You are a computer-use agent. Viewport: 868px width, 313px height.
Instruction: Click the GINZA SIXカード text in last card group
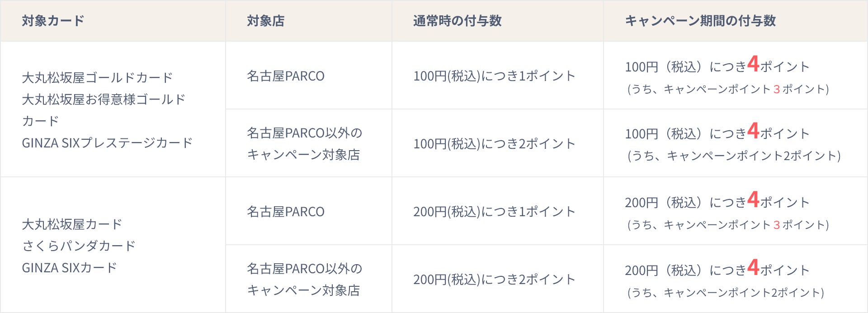pos(69,268)
